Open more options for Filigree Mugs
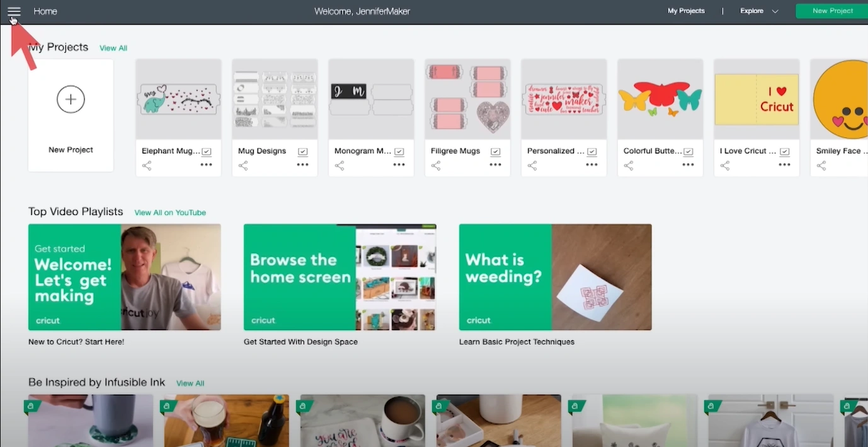This screenshot has width=868, height=447. [495, 165]
